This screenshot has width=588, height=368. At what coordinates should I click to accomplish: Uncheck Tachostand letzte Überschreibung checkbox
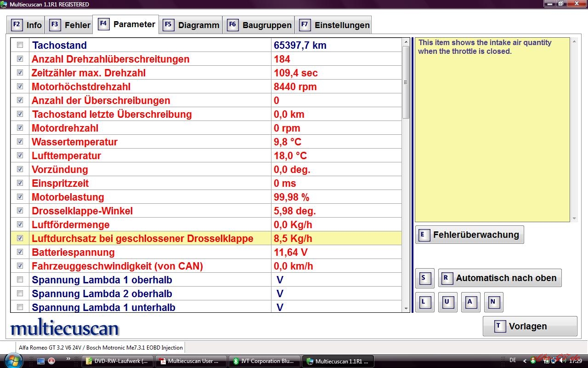[x=20, y=114]
